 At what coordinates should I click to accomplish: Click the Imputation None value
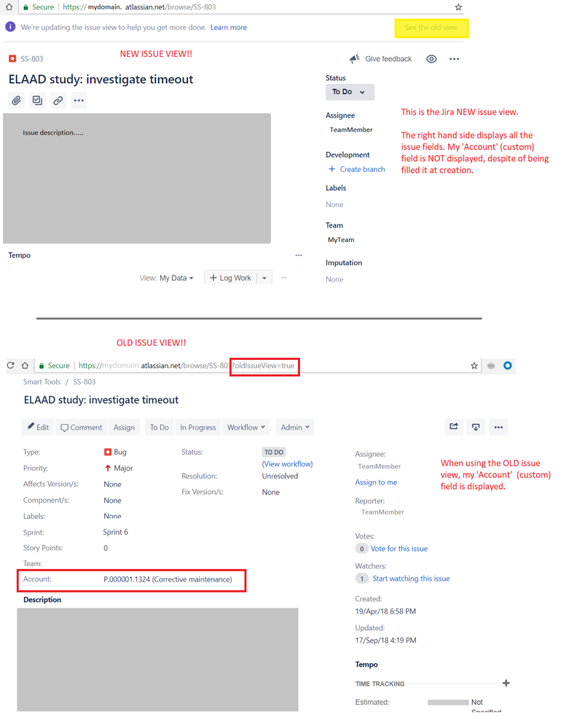coord(334,280)
